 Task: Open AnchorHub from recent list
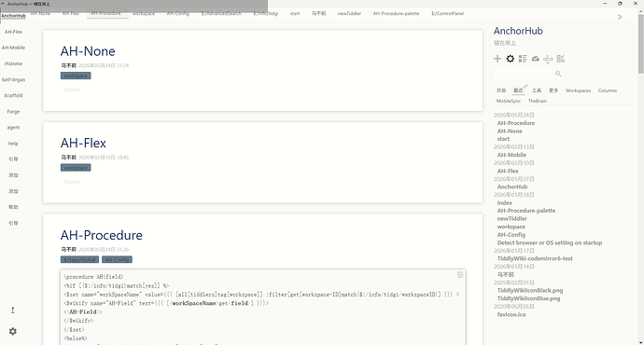(512, 186)
